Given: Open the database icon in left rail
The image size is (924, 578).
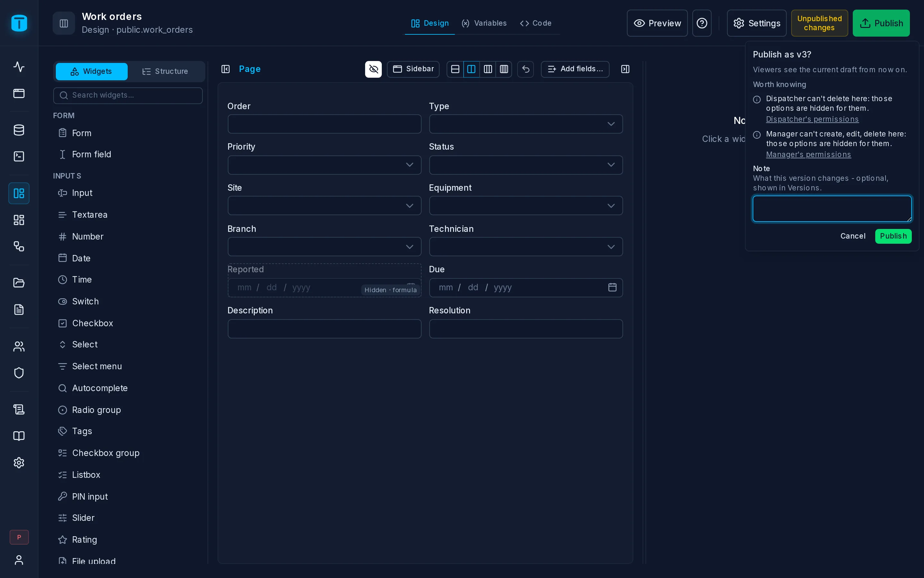Looking at the screenshot, I should pos(19,130).
